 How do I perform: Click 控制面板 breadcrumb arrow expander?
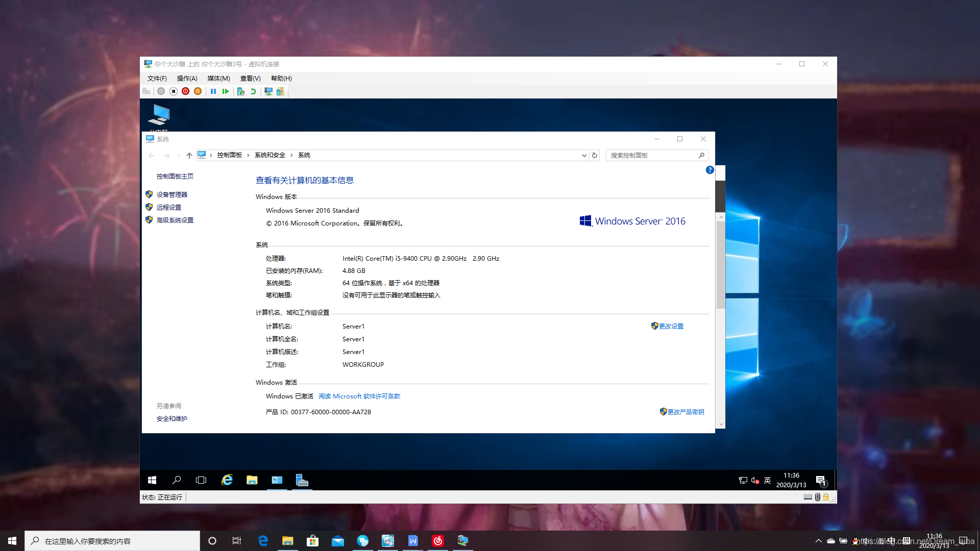[248, 155]
